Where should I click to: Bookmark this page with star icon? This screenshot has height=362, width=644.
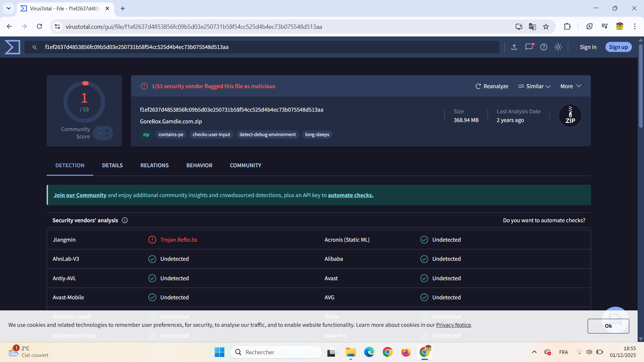pyautogui.click(x=546, y=26)
